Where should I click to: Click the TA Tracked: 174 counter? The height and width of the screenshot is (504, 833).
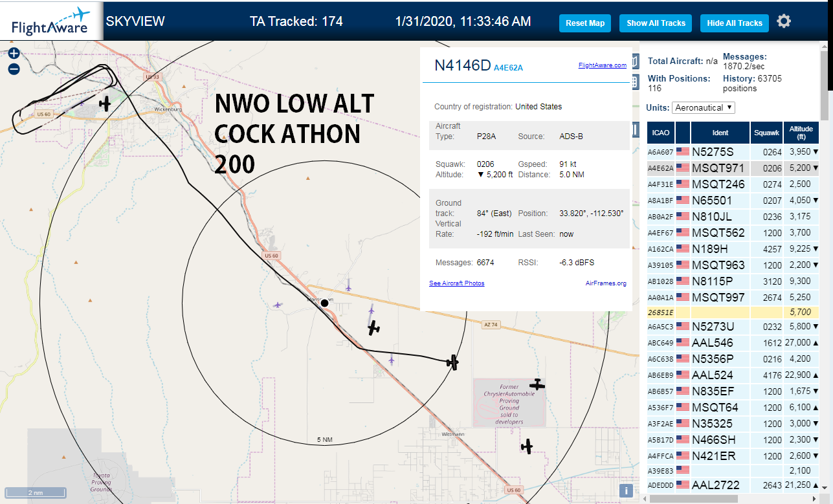click(296, 21)
